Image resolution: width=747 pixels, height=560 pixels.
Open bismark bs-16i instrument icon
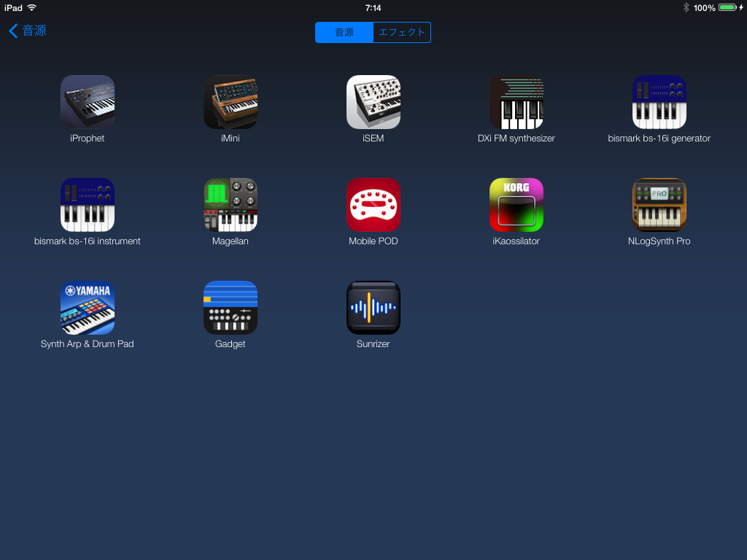[x=88, y=205]
